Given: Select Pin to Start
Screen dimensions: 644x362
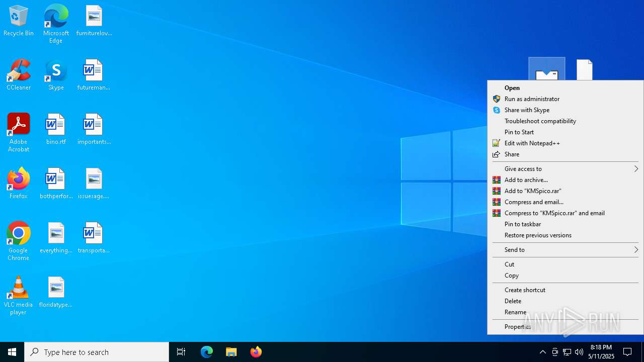Looking at the screenshot, I should [566, 132].
